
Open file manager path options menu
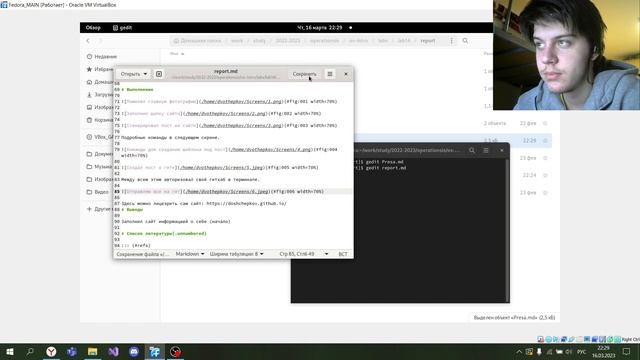coord(451,41)
